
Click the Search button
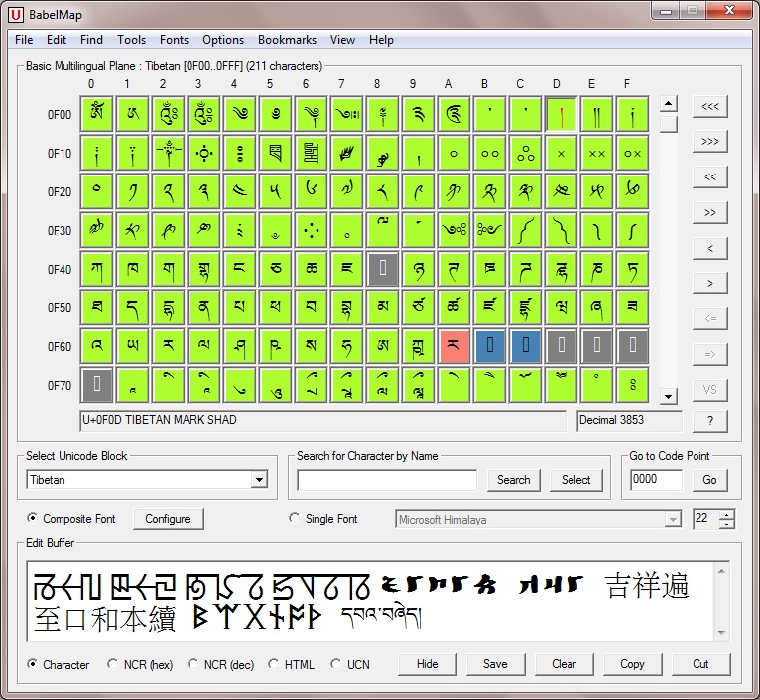tap(513, 480)
